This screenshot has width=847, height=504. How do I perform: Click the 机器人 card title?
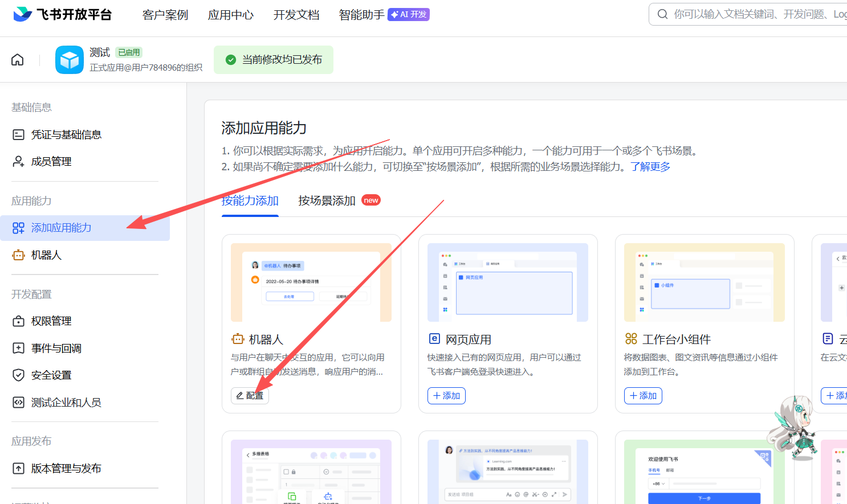tap(266, 339)
